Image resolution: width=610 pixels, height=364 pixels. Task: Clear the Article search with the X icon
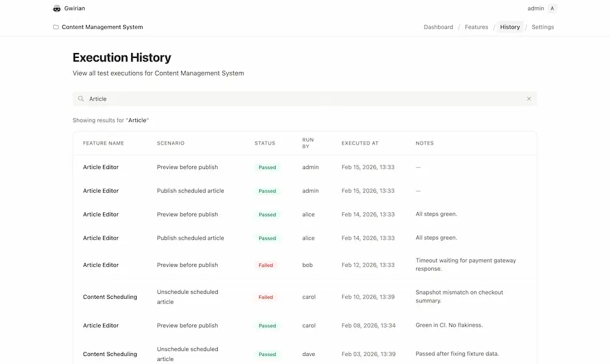point(529,98)
